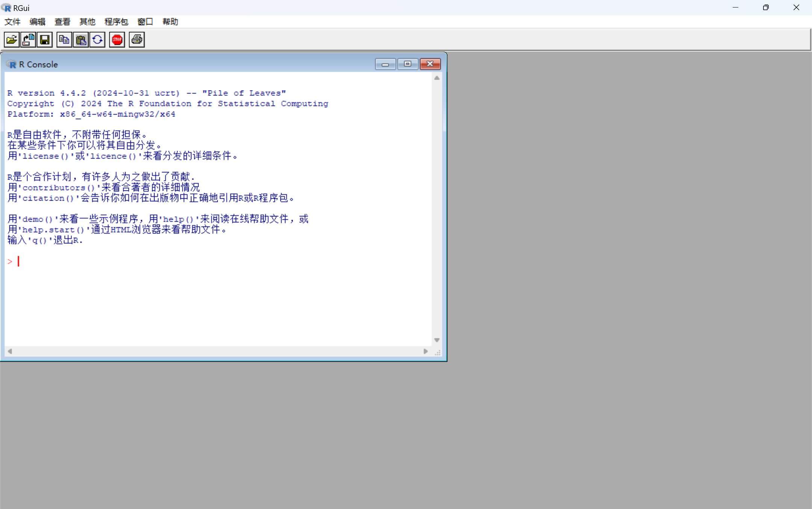Stop current computation with red STOP icon
The width and height of the screenshot is (812, 509).
point(117,39)
